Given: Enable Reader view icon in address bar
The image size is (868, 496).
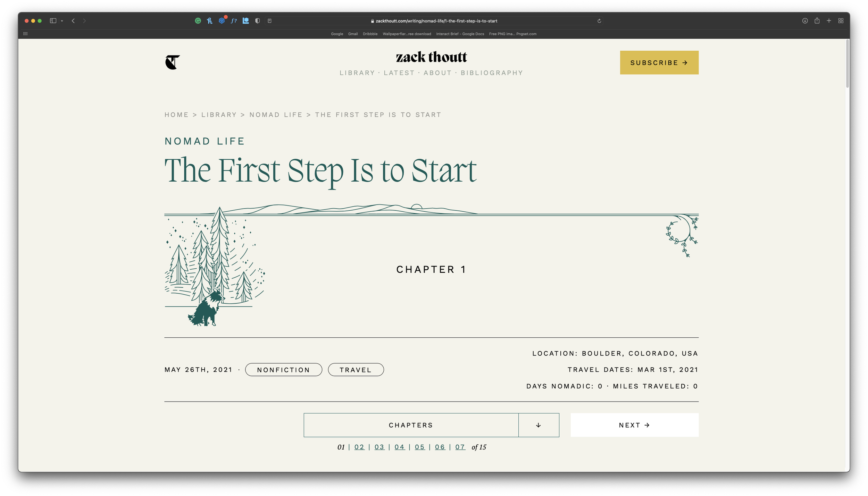Looking at the screenshot, I should click(x=269, y=21).
